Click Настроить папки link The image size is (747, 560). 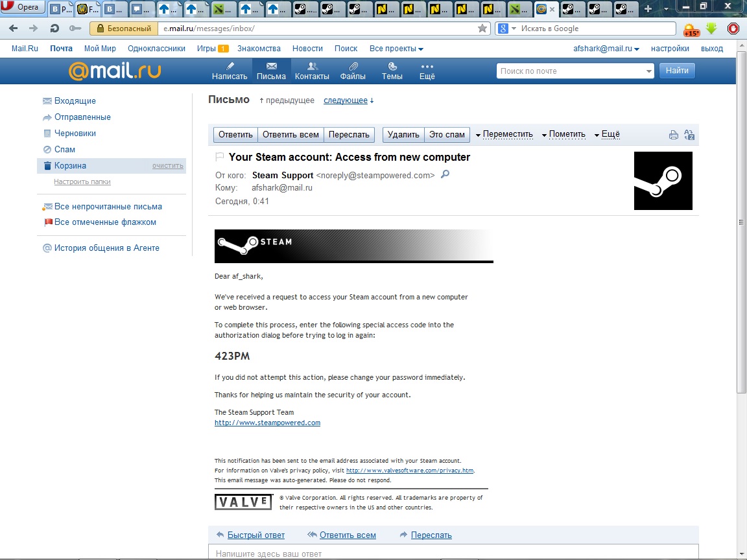point(82,181)
